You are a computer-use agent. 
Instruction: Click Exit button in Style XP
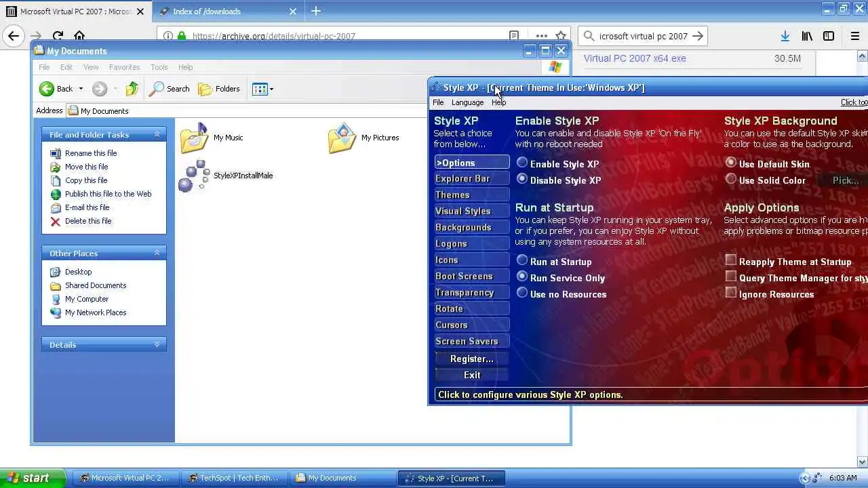point(472,375)
